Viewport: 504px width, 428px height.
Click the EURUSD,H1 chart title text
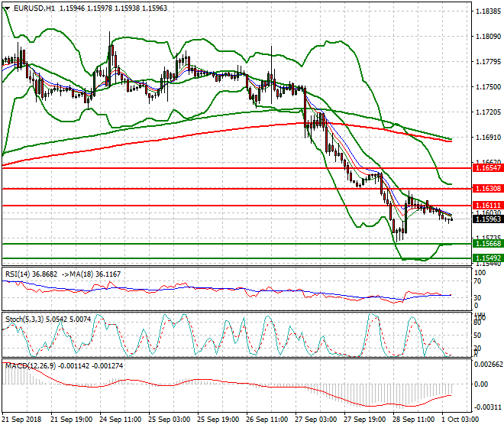[x=34, y=8]
